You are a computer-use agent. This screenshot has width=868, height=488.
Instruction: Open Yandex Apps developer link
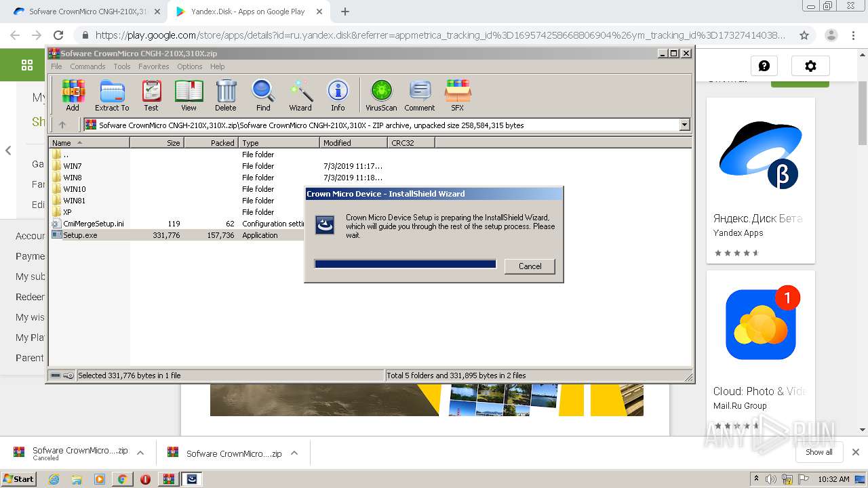pyautogui.click(x=738, y=233)
